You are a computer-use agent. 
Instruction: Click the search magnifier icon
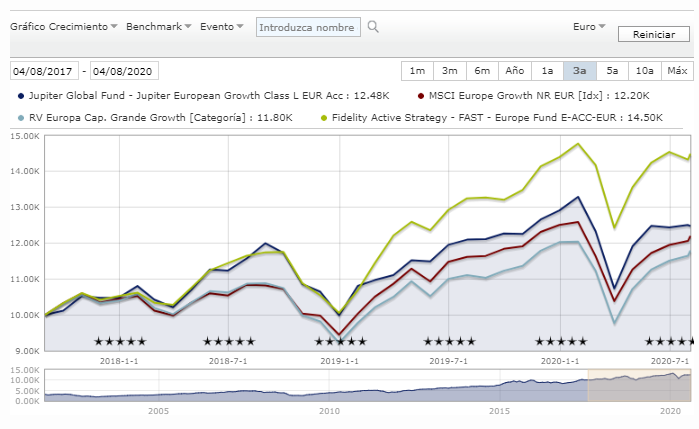[x=373, y=27]
